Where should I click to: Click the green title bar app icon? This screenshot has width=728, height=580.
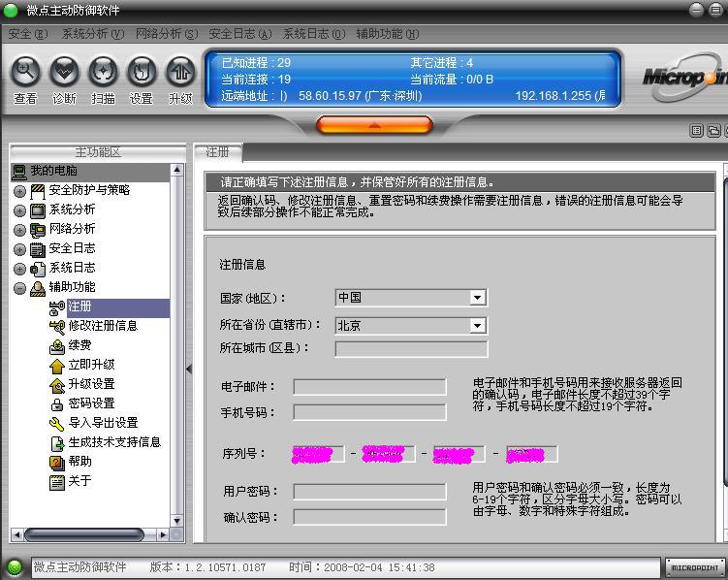pos(11,11)
